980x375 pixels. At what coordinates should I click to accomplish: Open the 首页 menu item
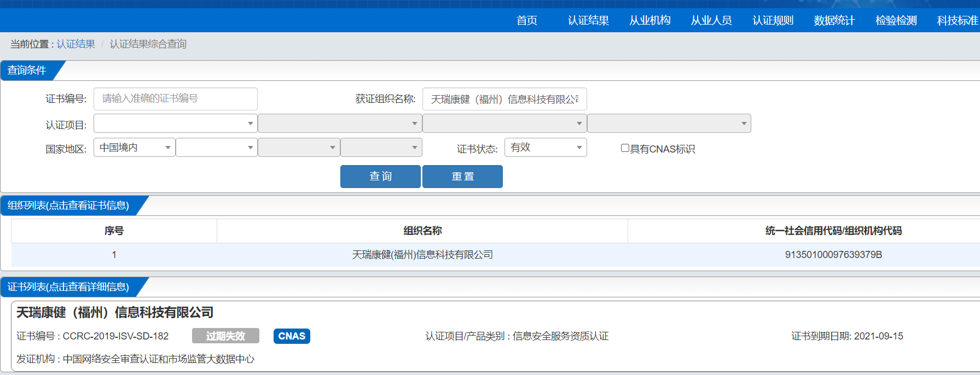pos(526,20)
